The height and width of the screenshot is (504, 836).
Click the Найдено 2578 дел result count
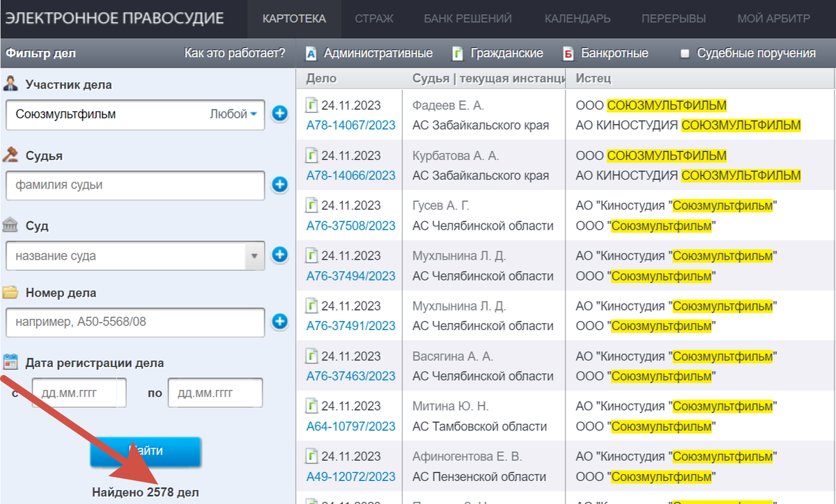(146, 492)
